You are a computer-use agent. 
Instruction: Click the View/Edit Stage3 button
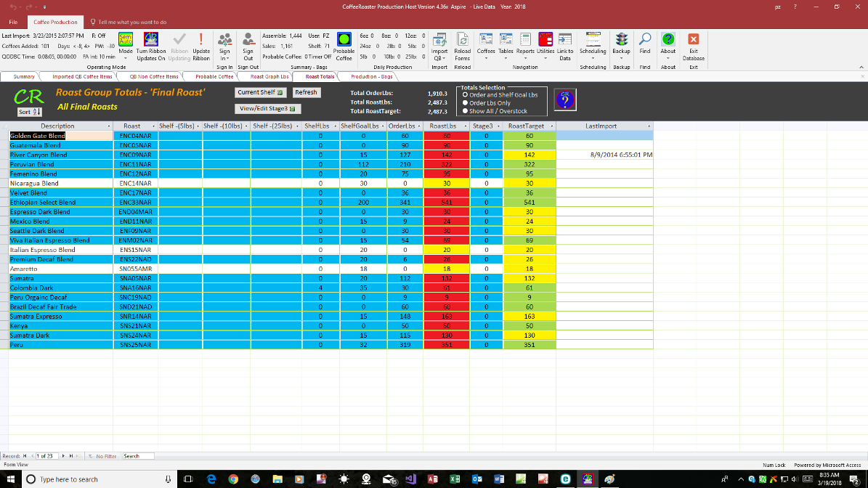pyautogui.click(x=267, y=108)
